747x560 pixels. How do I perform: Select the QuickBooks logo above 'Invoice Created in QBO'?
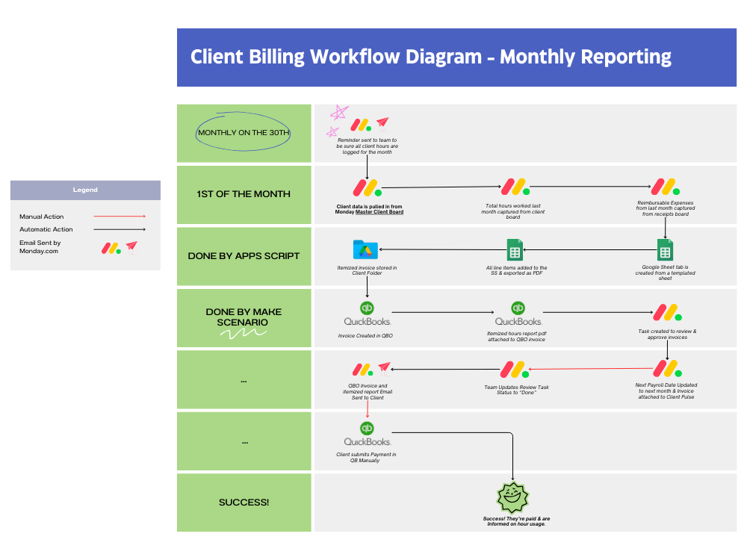(368, 314)
